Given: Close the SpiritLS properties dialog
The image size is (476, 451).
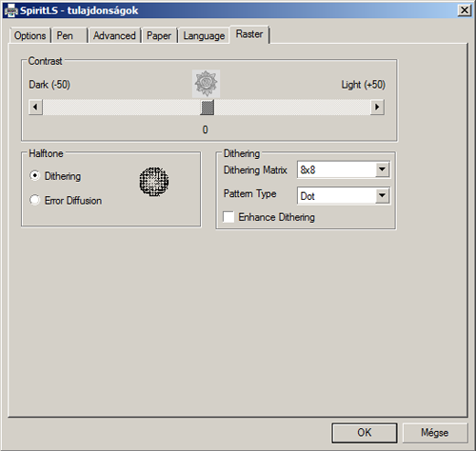Looking at the screenshot, I should point(465,10).
